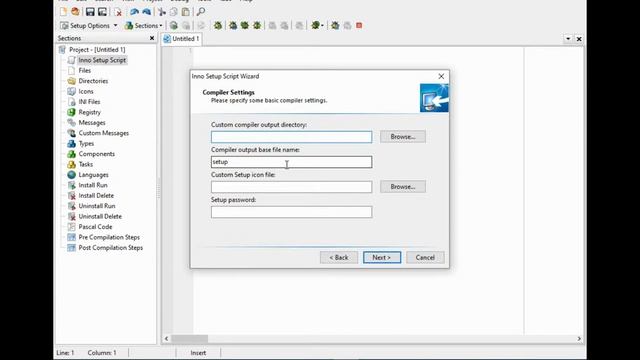
Task: Switch to the Untitled 1 tab
Action: 181,39
